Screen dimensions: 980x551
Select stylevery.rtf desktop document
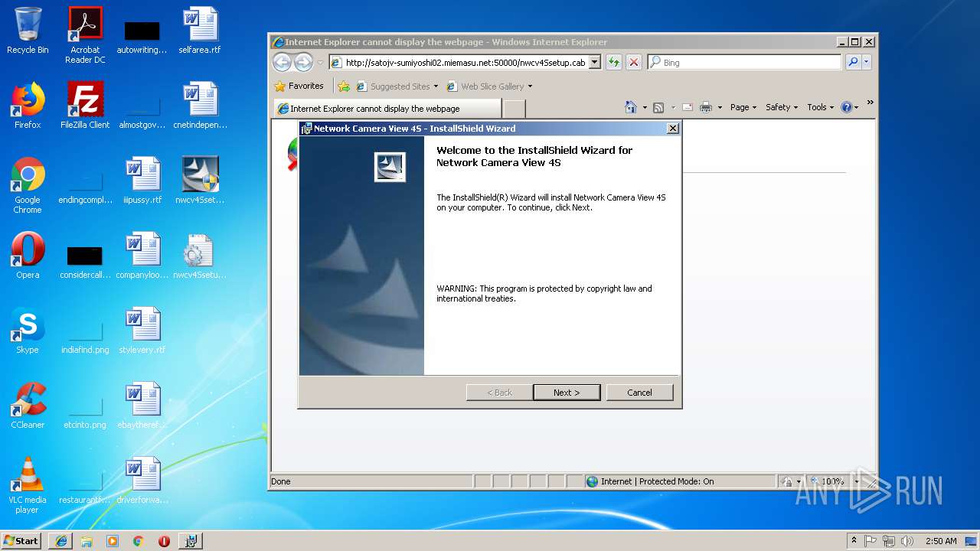click(142, 331)
